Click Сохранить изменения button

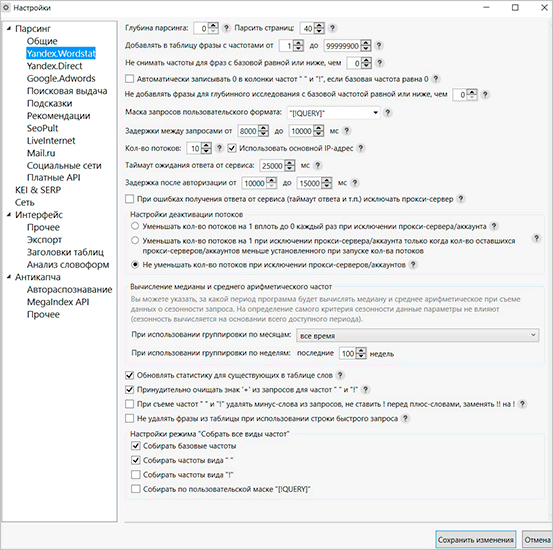(x=475, y=540)
